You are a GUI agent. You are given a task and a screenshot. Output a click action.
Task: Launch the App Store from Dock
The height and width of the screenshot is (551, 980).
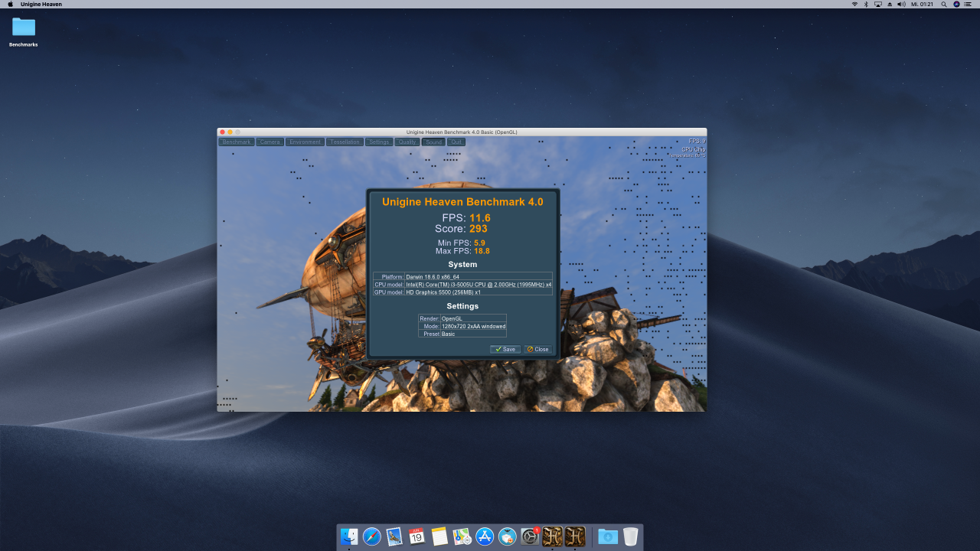(x=485, y=536)
